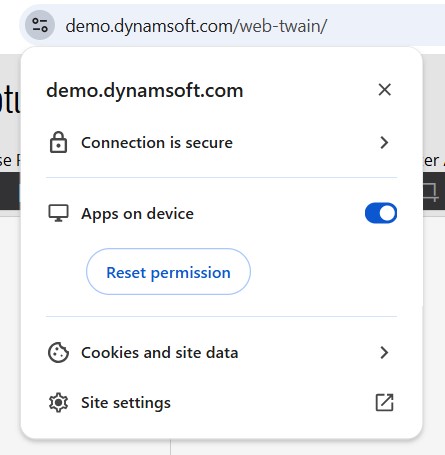The height and width of the screenshot is (455, 445).
Task: Open Site settings
Action: coord(221,403)
